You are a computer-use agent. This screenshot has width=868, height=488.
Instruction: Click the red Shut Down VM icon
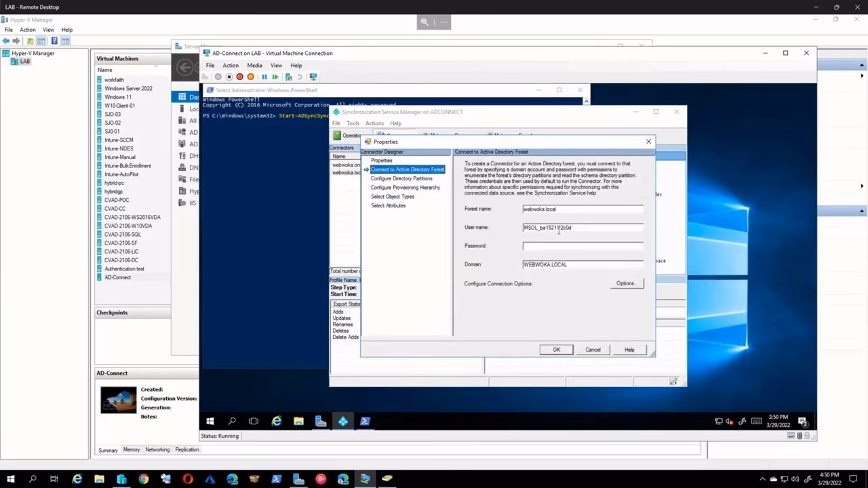tap(239, 77)
